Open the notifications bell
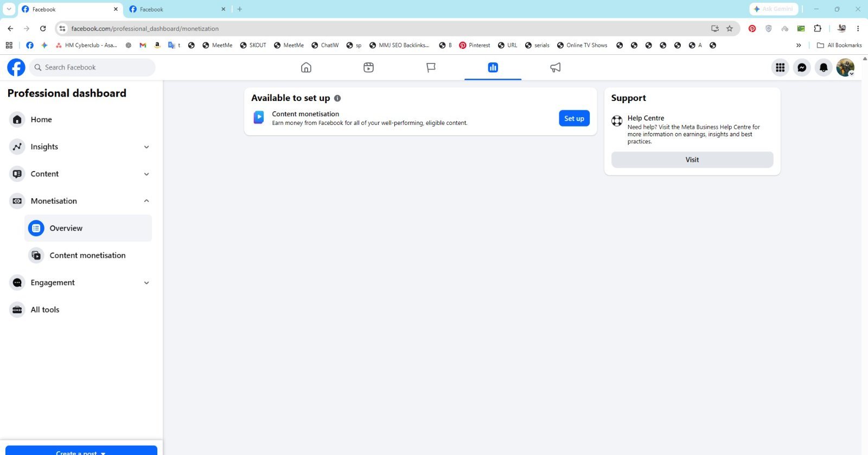This screenshot has height=455, width=868. (x=824, y=67)
